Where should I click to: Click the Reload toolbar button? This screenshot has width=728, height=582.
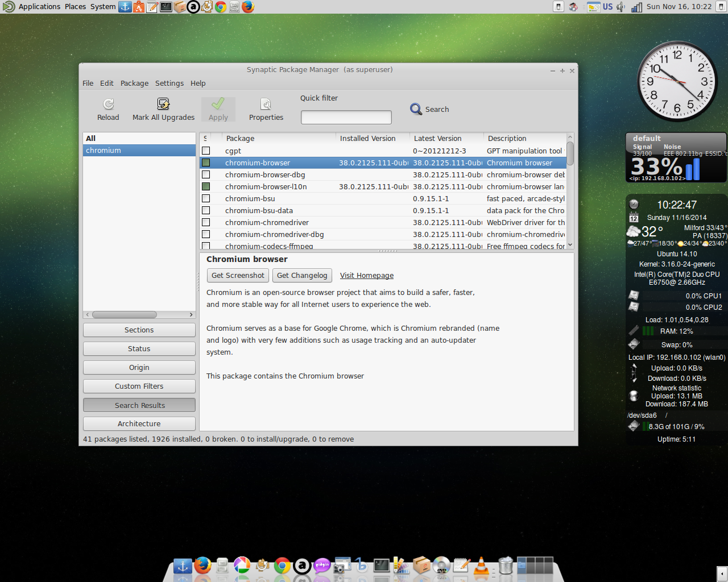[x=108, y=110]
